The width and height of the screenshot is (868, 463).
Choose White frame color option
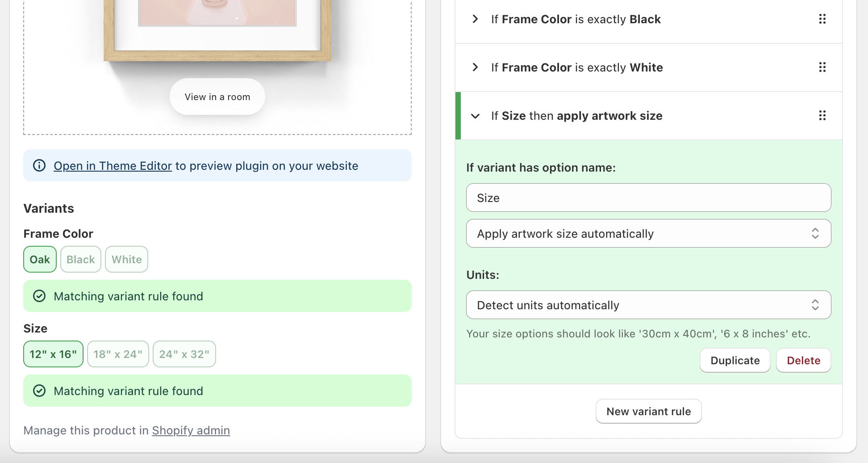click(x=126, y=260)
